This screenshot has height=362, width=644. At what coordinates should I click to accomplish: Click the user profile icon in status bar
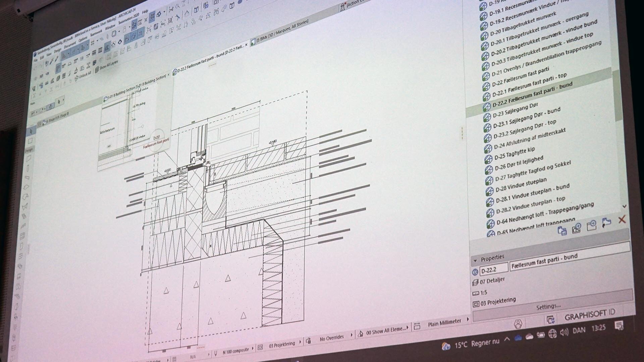[x=518, y=324]
